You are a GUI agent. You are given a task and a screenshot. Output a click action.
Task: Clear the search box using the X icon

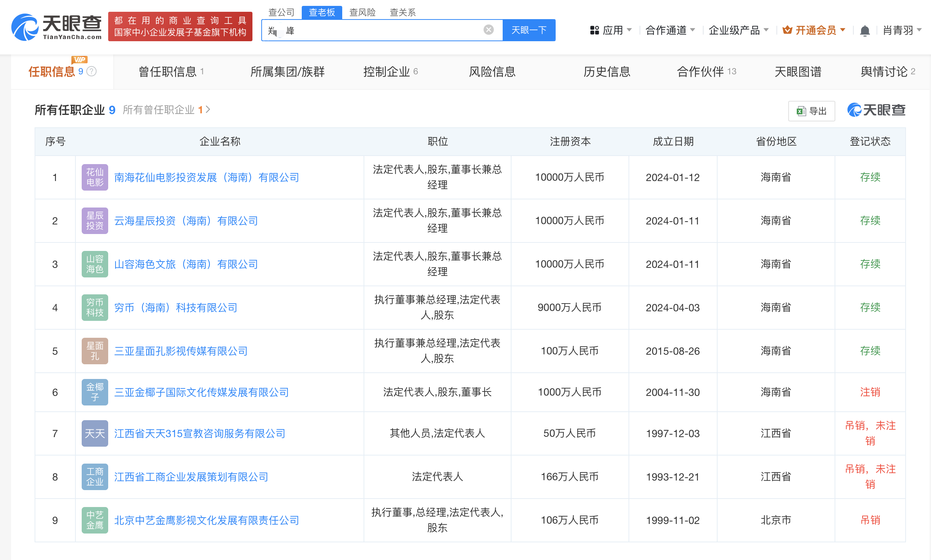click(x=489, y=29)
